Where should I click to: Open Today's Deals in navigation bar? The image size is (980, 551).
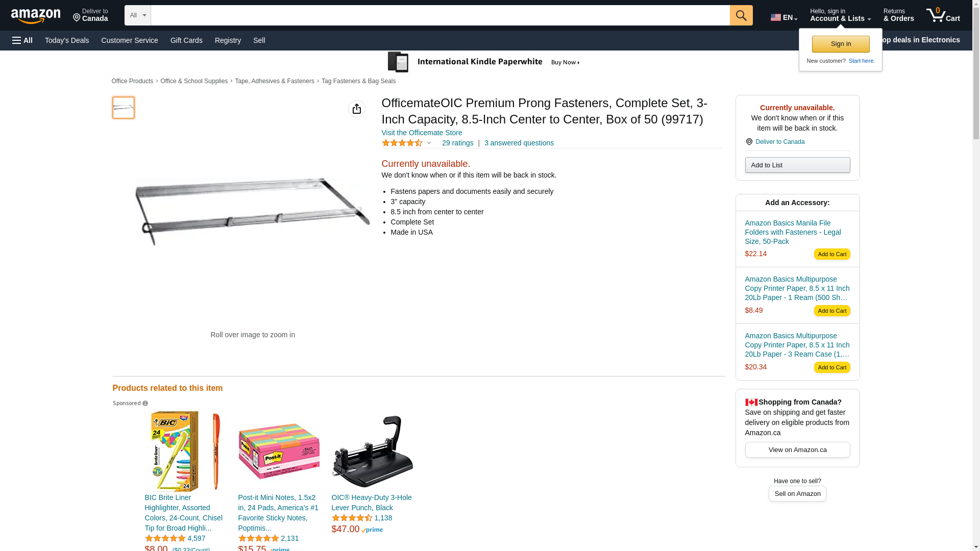(x=67, y=40)
